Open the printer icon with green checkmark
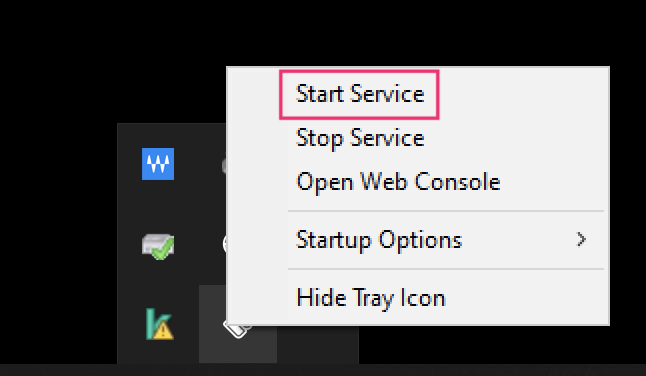 (x=158, y=246)
